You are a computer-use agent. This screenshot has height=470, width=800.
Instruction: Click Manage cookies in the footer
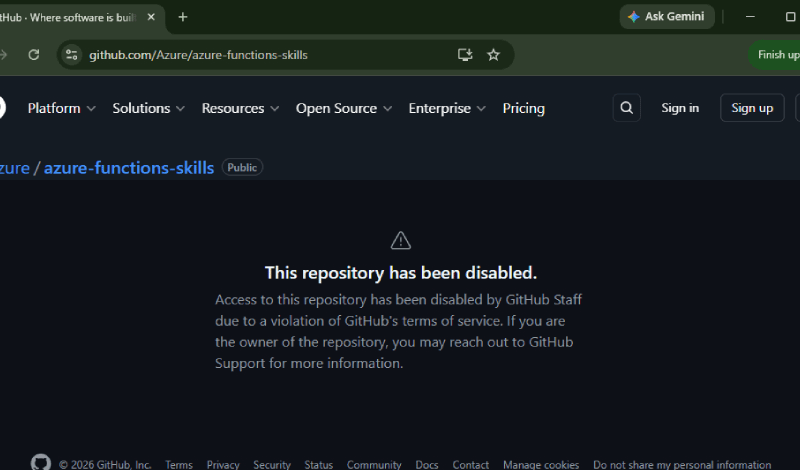tap(541, 464)
